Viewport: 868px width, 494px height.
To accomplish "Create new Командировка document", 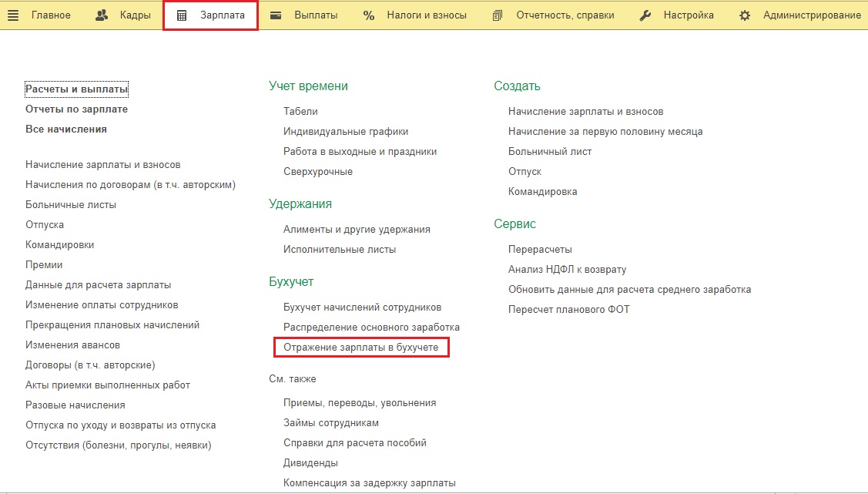I will [542, 192].
